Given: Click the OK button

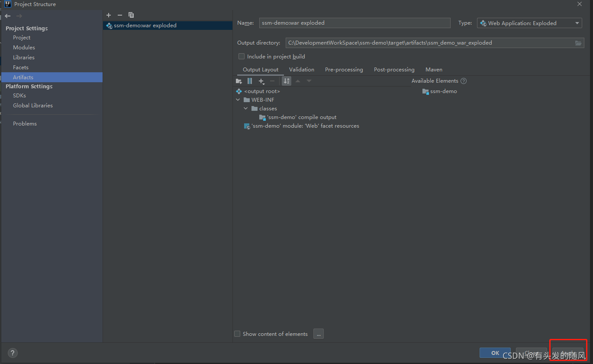Looking at the screenshot, I should tap(495, 353).
